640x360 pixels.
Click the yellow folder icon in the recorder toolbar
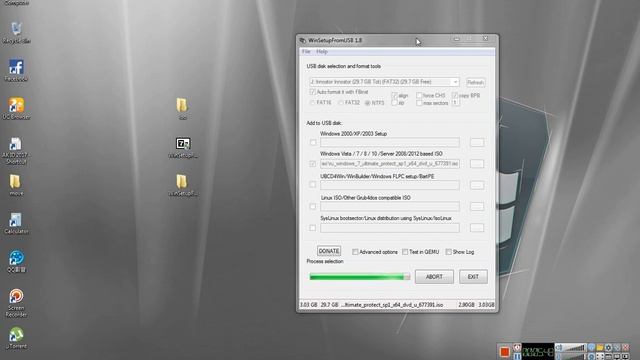tap(600, 347)
